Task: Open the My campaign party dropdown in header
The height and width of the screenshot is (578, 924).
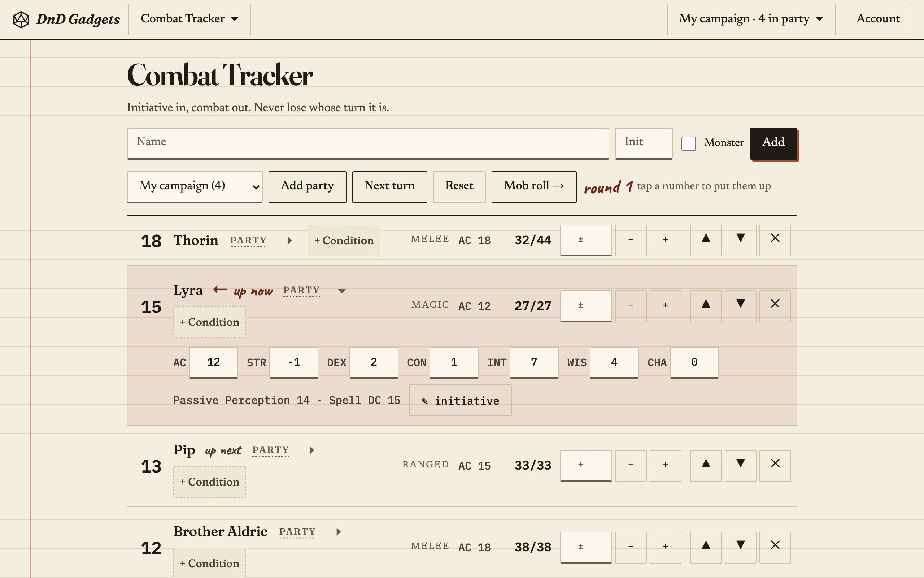Action: [x=751, y=20]
